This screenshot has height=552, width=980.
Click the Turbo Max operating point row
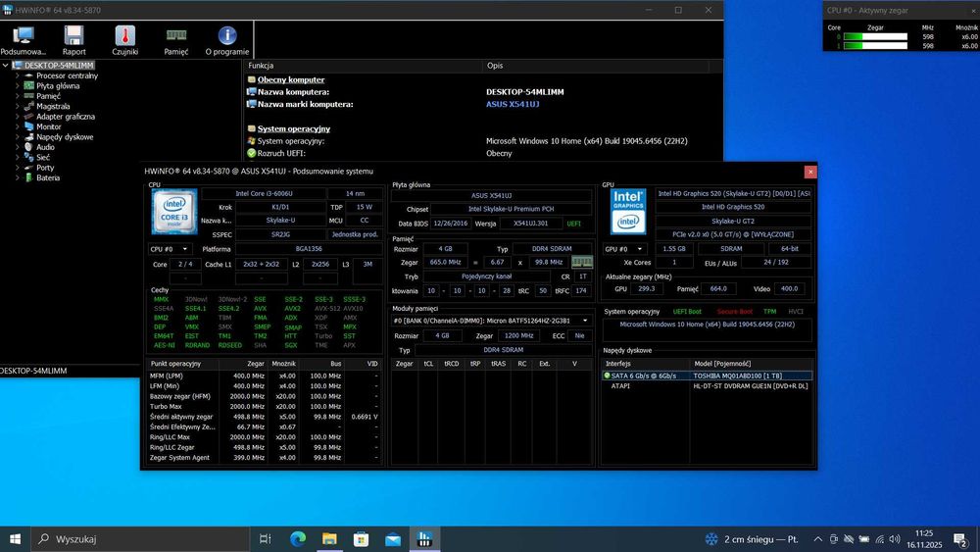[x=264, y=406]
